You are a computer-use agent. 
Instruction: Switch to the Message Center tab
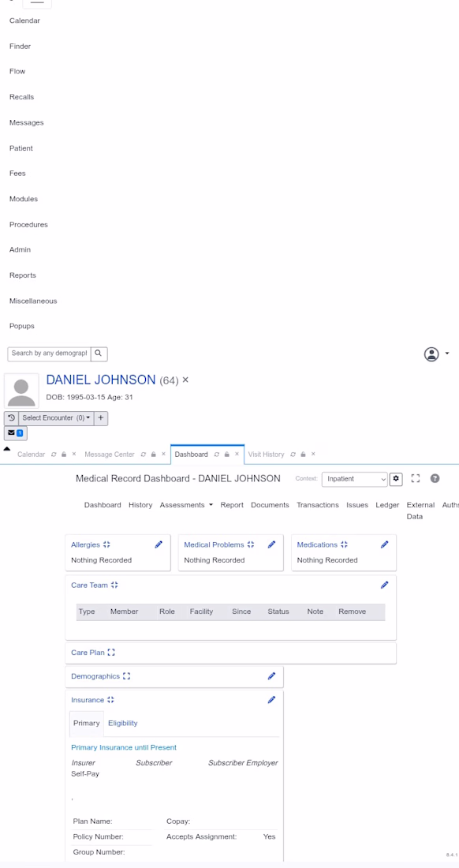[x=110, y=455]
